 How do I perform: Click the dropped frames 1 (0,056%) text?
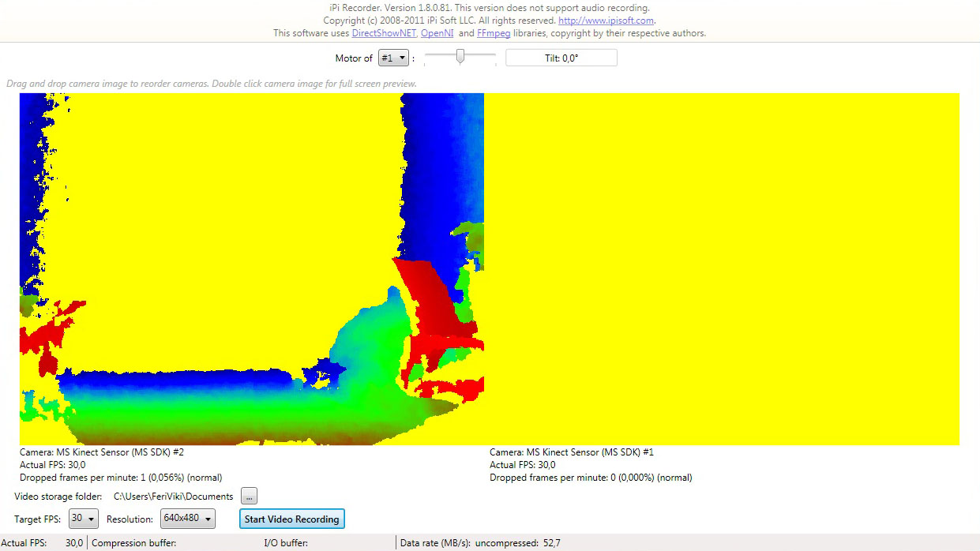click(121, 478)
